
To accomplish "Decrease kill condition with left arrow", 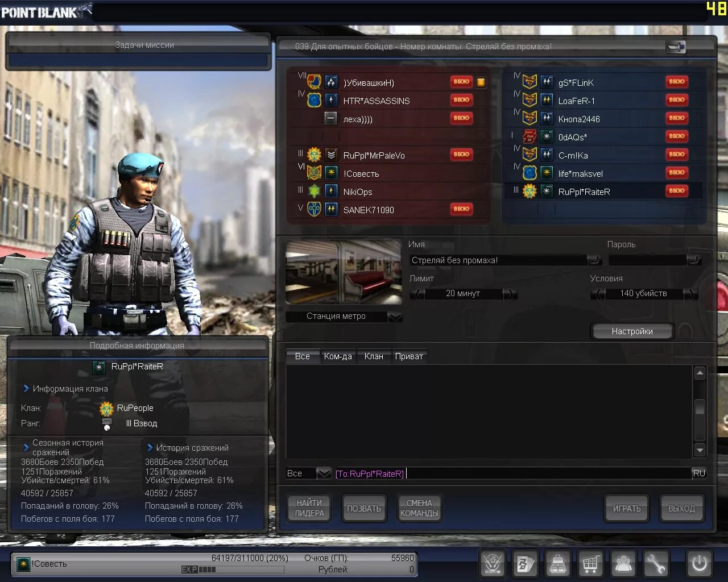I will [x=598, y=293].
